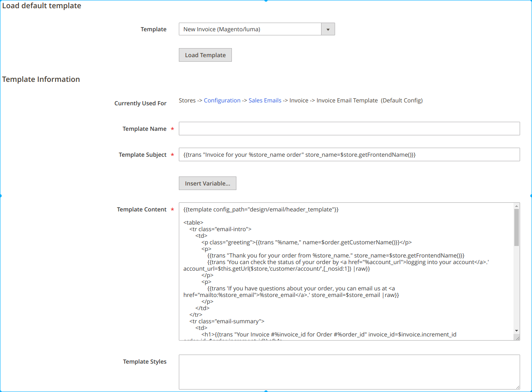This screenshot has width=532, height=392.
Task: Click the Template select arrow button
Action: coord(328,29)
